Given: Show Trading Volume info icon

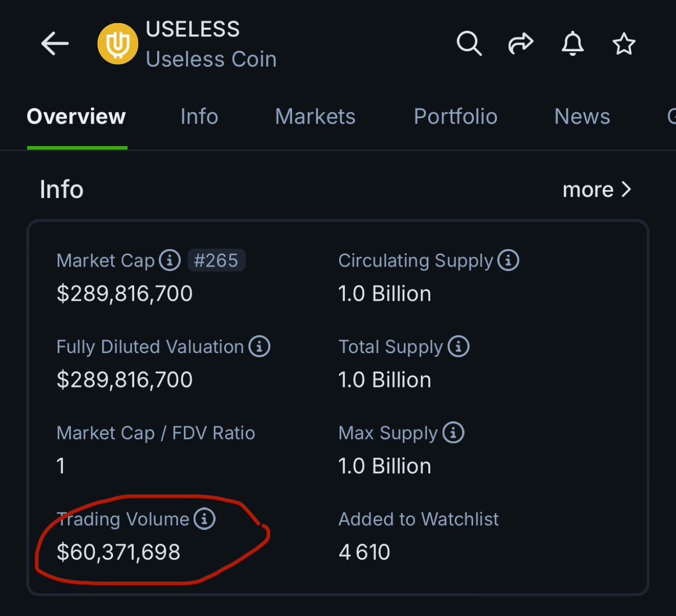Looking at the screenshot, I should point(204,519).
